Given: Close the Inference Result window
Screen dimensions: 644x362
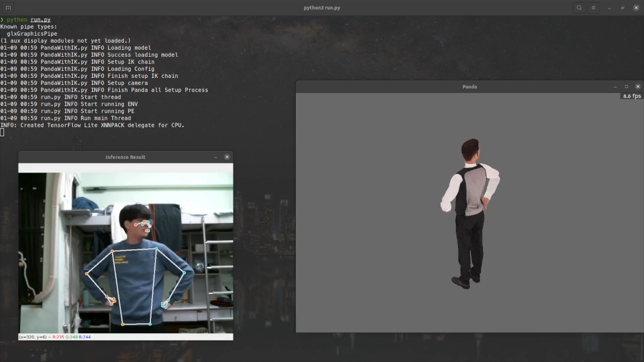Looking at the screenshot, I should click(x=227, y=157).
